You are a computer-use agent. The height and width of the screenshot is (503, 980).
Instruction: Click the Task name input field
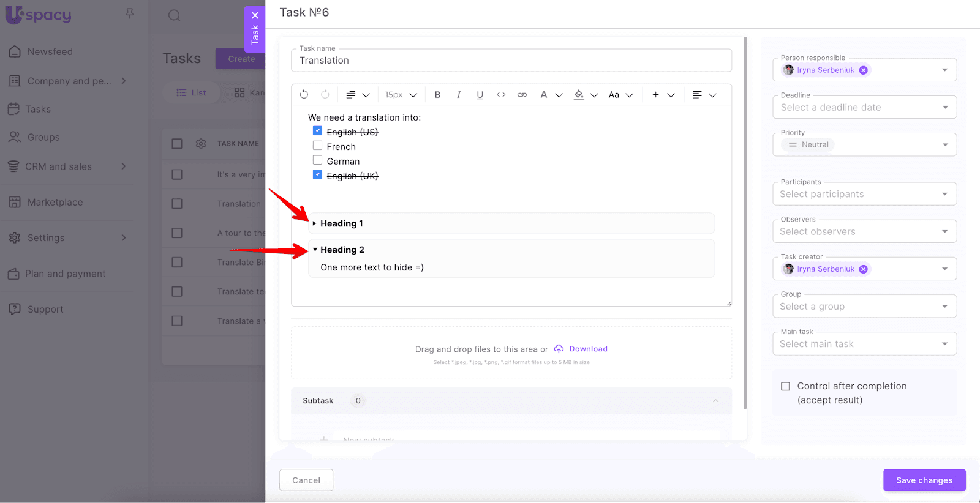coord(511,61)
